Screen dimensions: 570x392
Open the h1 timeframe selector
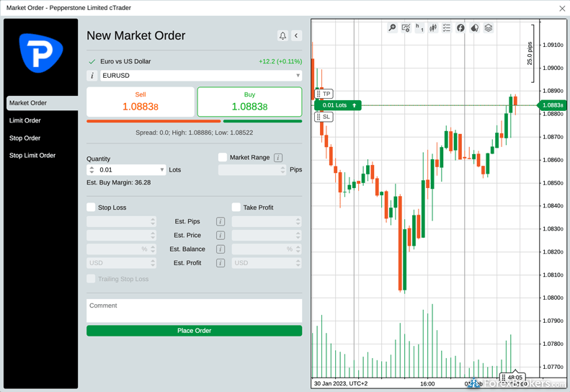(x=419, y=28)
